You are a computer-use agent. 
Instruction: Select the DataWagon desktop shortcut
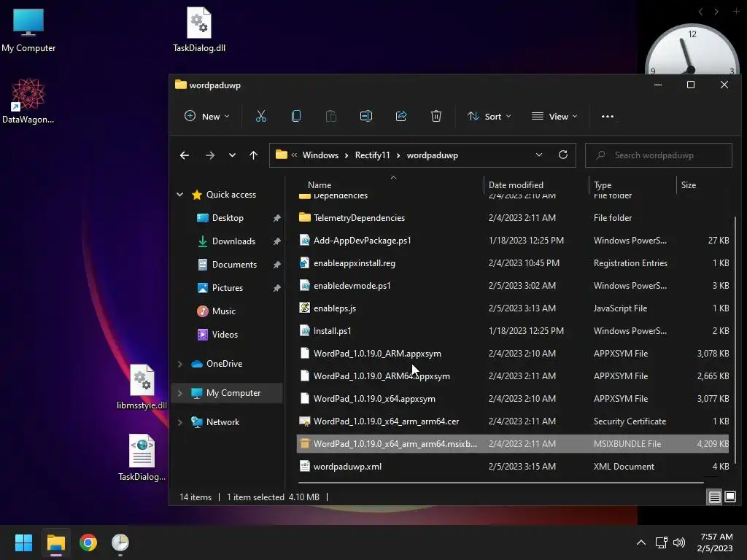pos(28,101)
